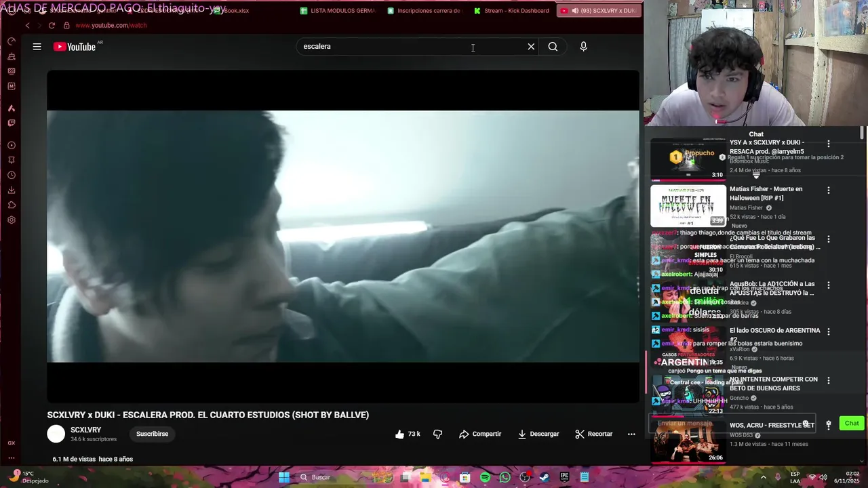Clip the video with Recortar
868x488 pixels.
593,434
